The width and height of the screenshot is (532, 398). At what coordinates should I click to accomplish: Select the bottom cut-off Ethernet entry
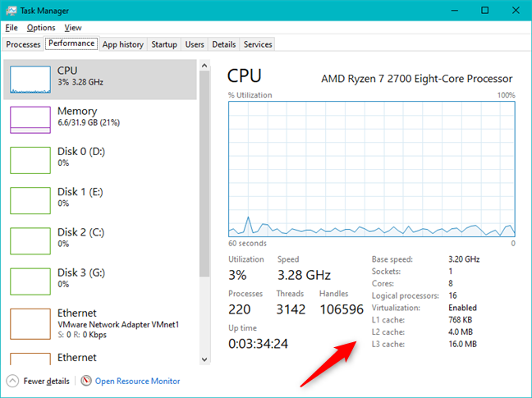point(100,357)
